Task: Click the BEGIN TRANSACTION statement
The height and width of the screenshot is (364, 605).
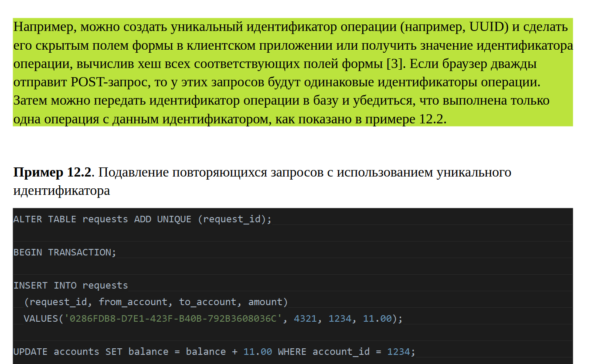Action: click(x=65, y=252)
